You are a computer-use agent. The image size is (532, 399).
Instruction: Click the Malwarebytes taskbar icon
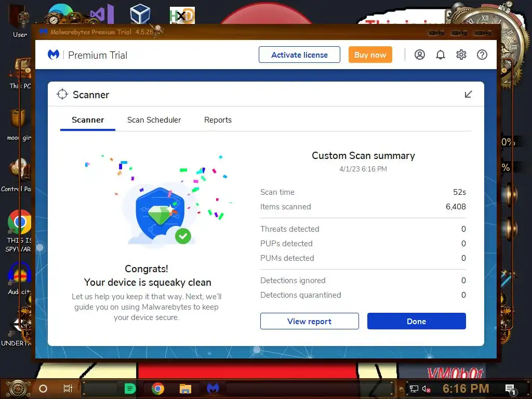coord(213,389)
